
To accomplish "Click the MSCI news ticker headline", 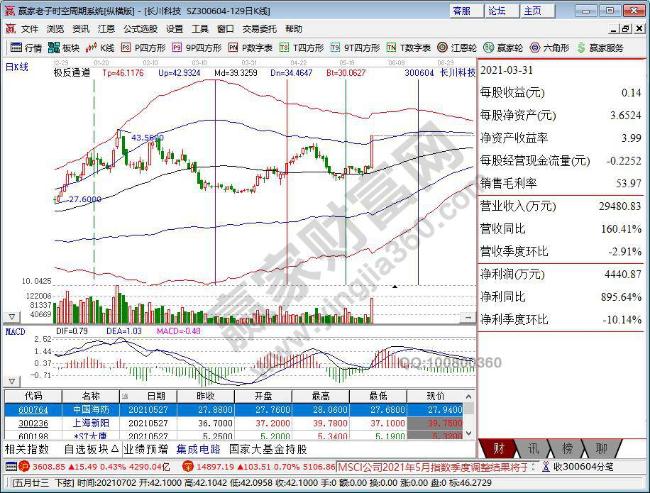I will pyautogui.click(x=433, y=467).
